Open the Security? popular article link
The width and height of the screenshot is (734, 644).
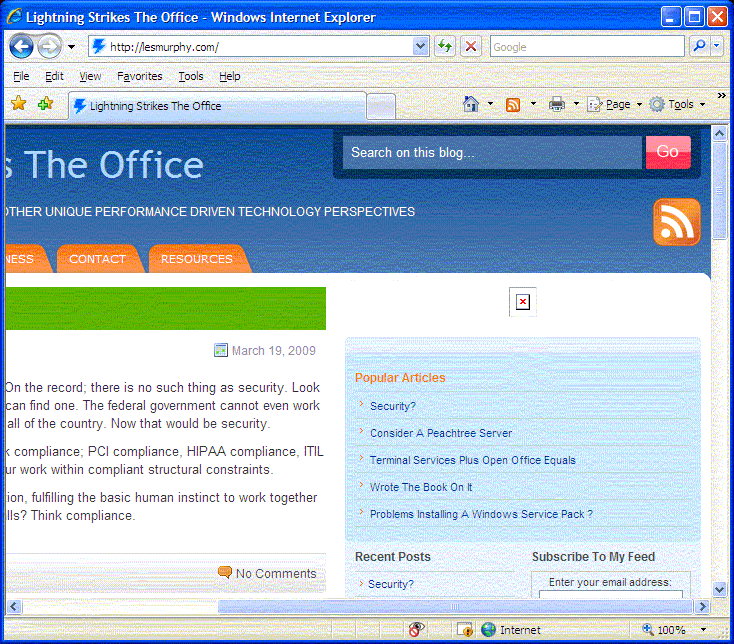pyautogui.click(x=393, y=406)
